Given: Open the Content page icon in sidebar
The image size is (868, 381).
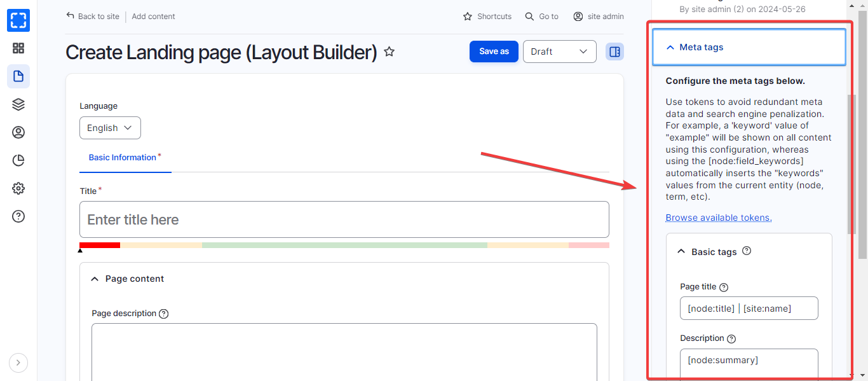Looking at the screenshot, I should pyautogui.click(x=18, y=76).
